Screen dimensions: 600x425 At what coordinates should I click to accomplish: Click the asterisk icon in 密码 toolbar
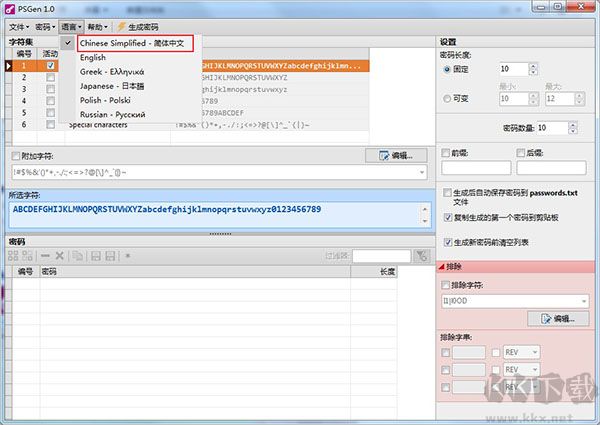pos(128,256)
